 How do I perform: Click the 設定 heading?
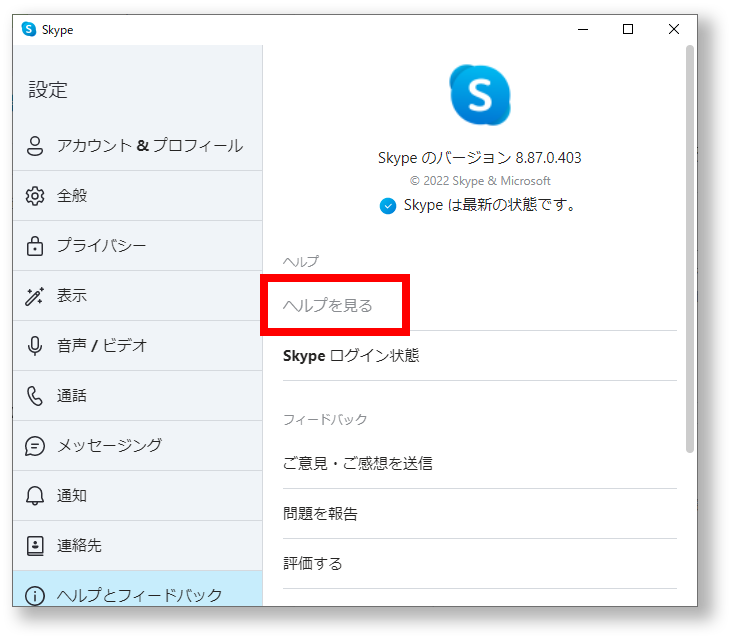(48, 90)
